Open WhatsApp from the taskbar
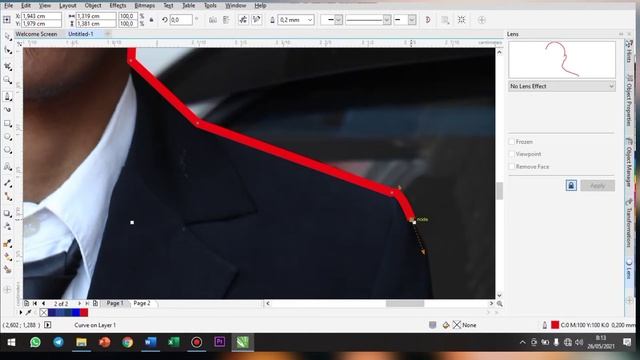This screenshot has height=360, width=640. (36, 342)
